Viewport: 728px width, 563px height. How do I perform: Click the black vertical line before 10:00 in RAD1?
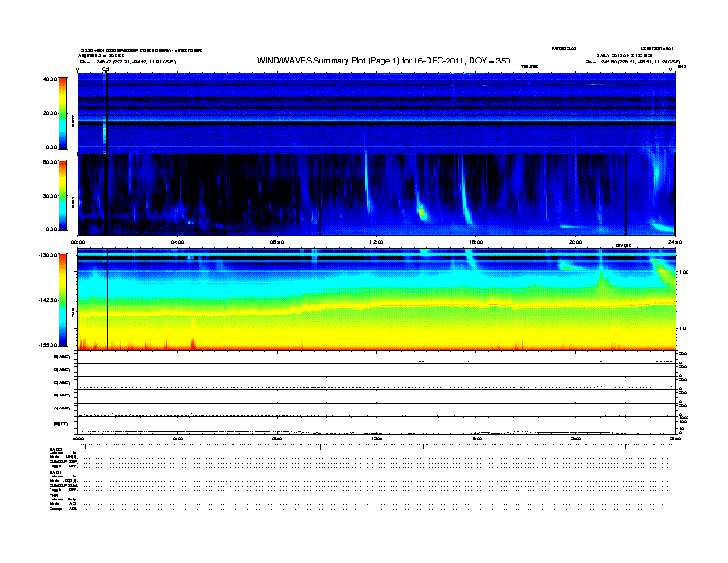point(320,194)
